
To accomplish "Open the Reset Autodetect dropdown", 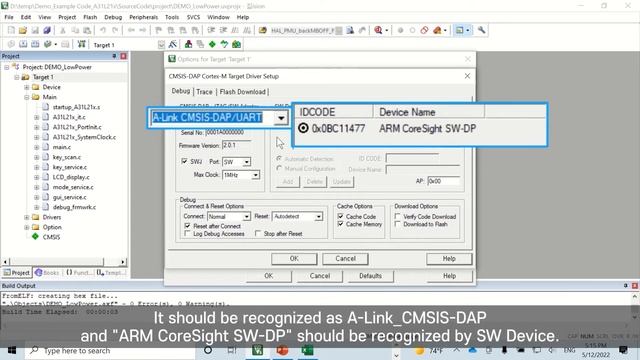I will click(318, 216).
